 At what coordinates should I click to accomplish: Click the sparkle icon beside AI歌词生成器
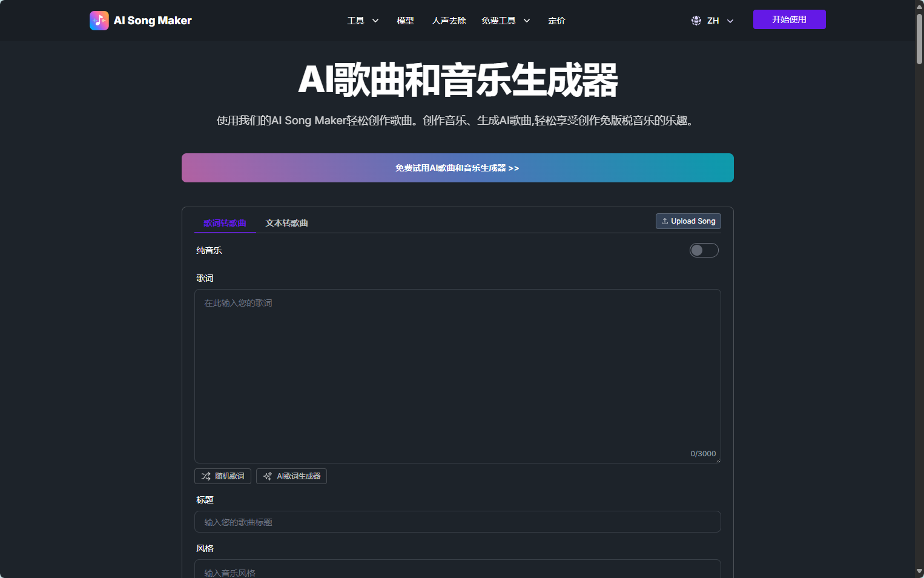pos(268,476)
